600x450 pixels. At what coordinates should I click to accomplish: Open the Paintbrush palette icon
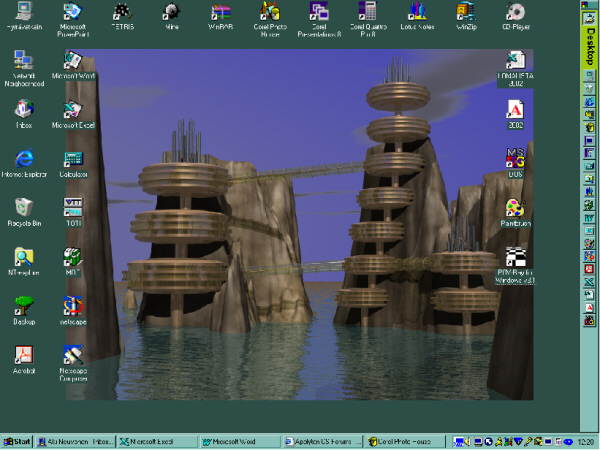click(515, 212)
